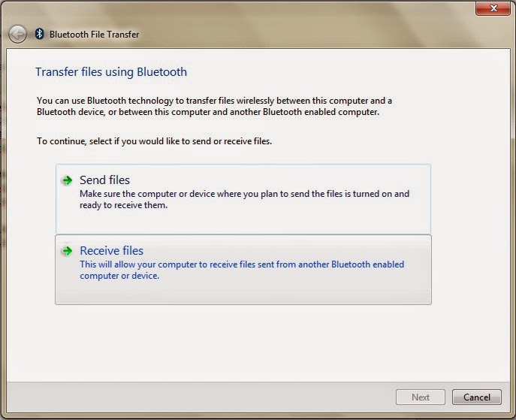This screenshot has width=516, height=420.
Task: Click the back arrow button
Action: (x=17, y=34)
